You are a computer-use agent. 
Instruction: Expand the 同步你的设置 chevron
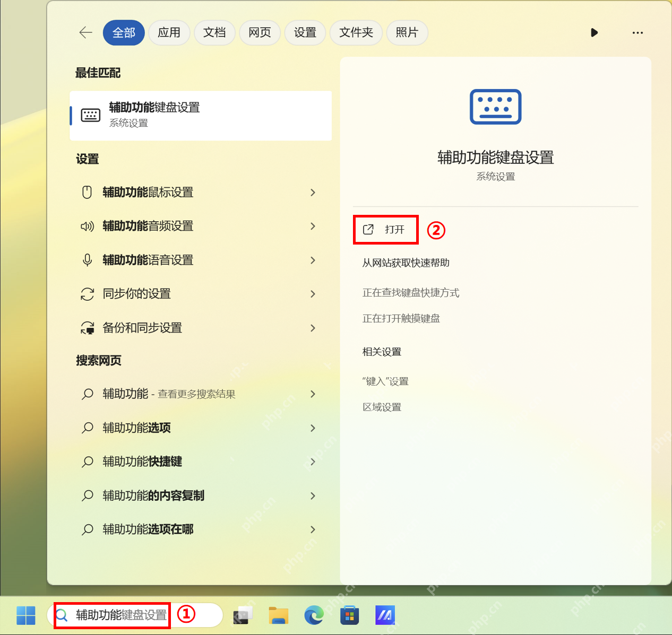pos(313,294)
